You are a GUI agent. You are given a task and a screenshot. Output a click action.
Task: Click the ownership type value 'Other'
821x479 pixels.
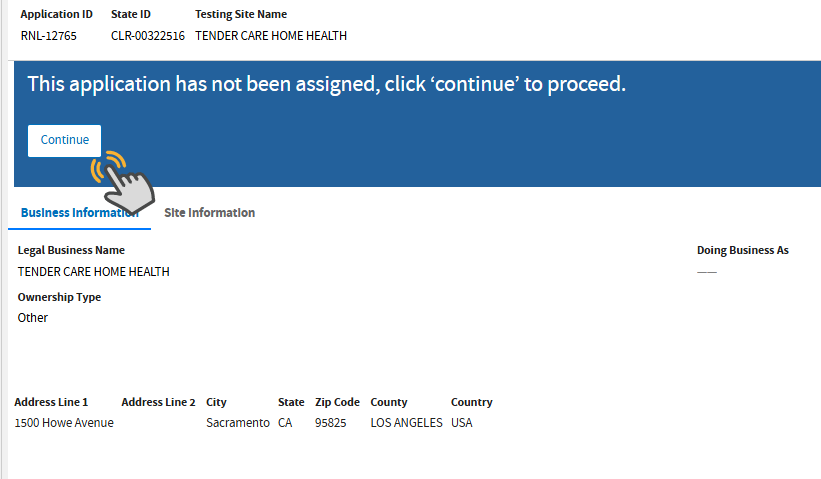point(33,318)
